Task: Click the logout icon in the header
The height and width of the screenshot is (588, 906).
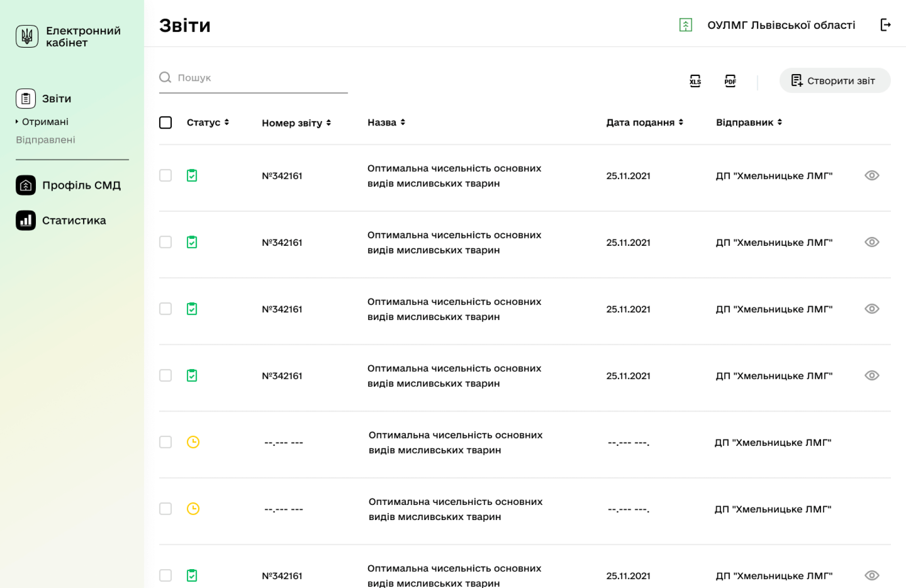Action: [885, 25]
